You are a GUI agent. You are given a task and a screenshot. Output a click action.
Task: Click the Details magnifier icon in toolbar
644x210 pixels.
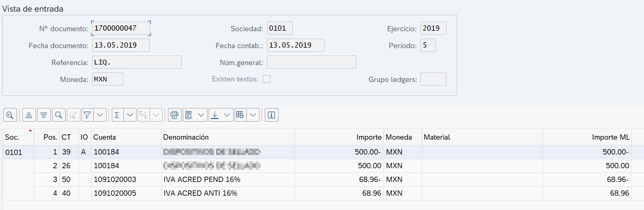click(10, 115)
